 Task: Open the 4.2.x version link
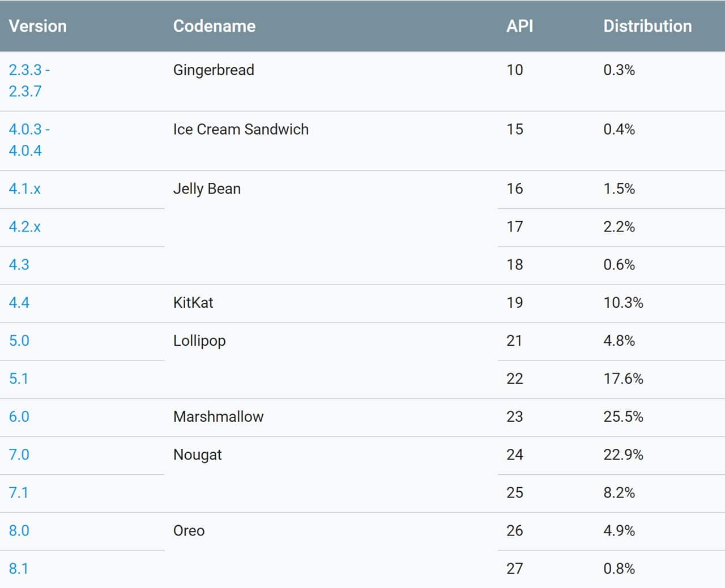25,226
